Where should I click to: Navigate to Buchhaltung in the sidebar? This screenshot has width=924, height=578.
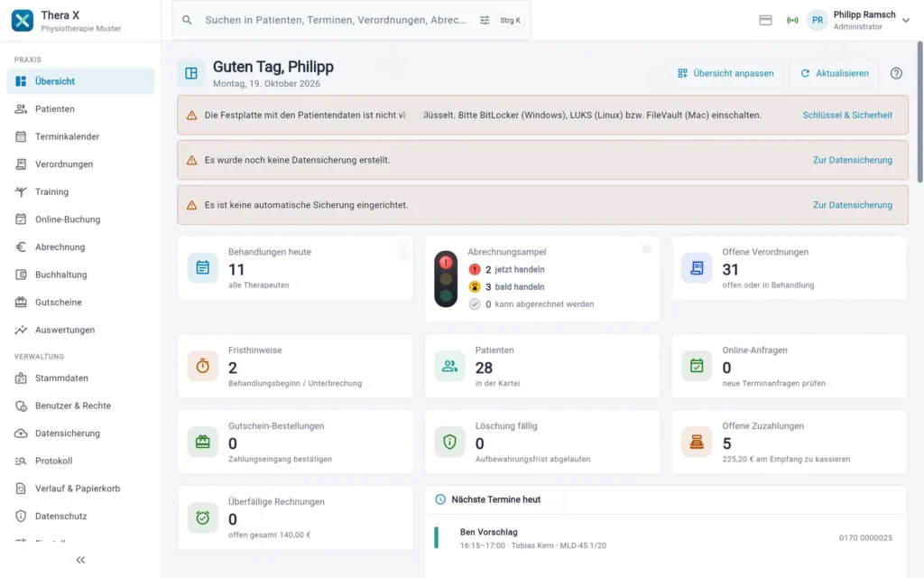click(80, 275)
